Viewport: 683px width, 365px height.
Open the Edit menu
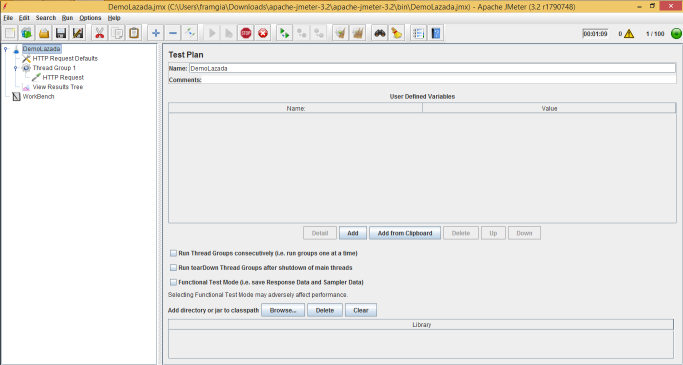[x=24, y=18]
